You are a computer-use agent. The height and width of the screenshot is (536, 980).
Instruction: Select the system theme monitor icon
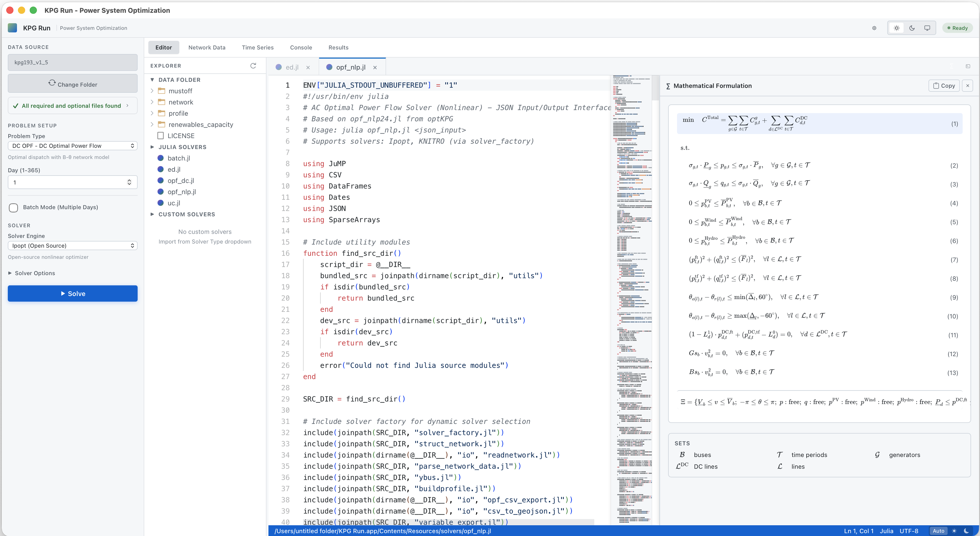click(x=927, y=28)
